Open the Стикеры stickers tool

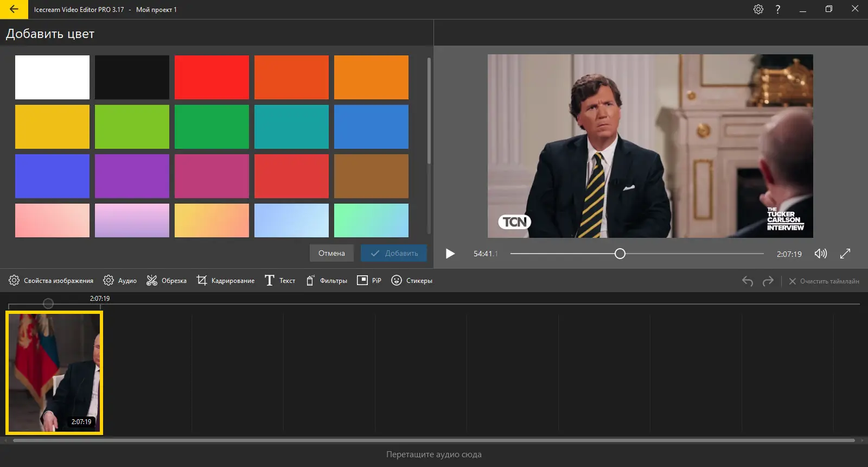click(412, 281)
